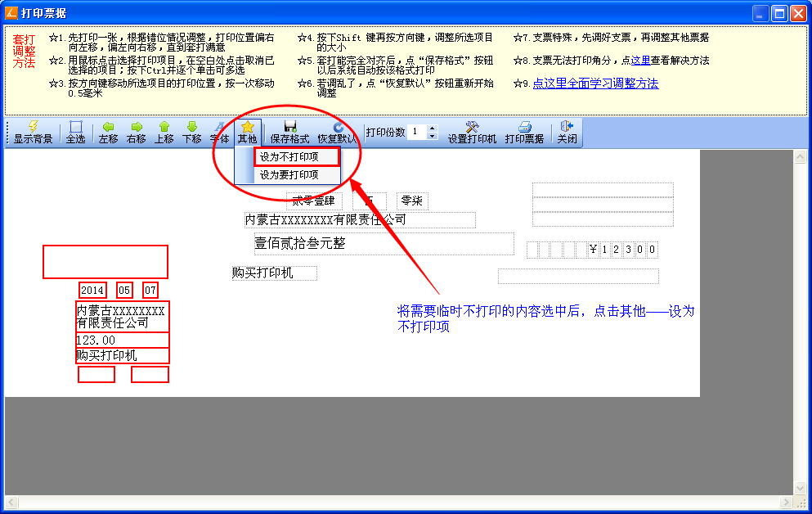Click the vertical scrollbar up arrow
Screen dimensions: 812x514
click(x=800, y=156)
